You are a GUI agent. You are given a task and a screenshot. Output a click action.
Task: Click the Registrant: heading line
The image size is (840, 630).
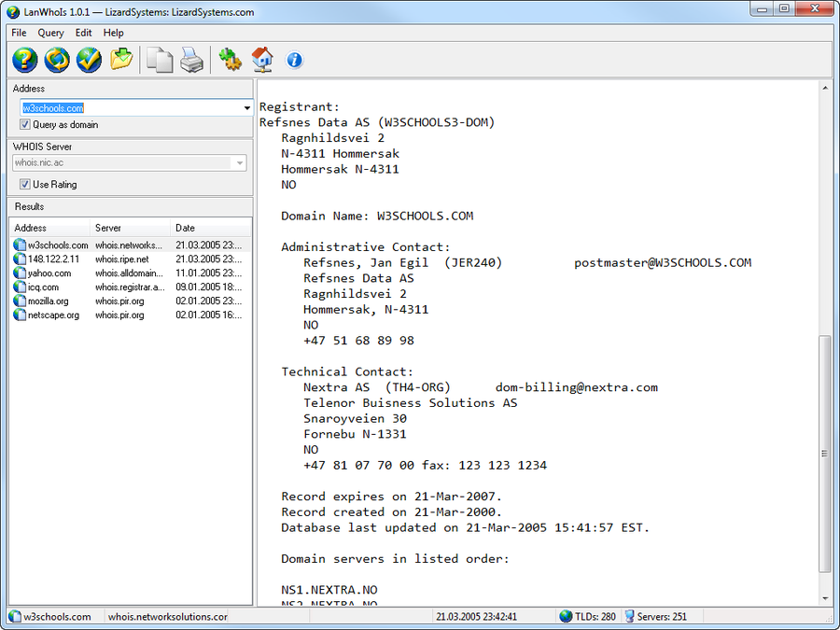point(300,106)
